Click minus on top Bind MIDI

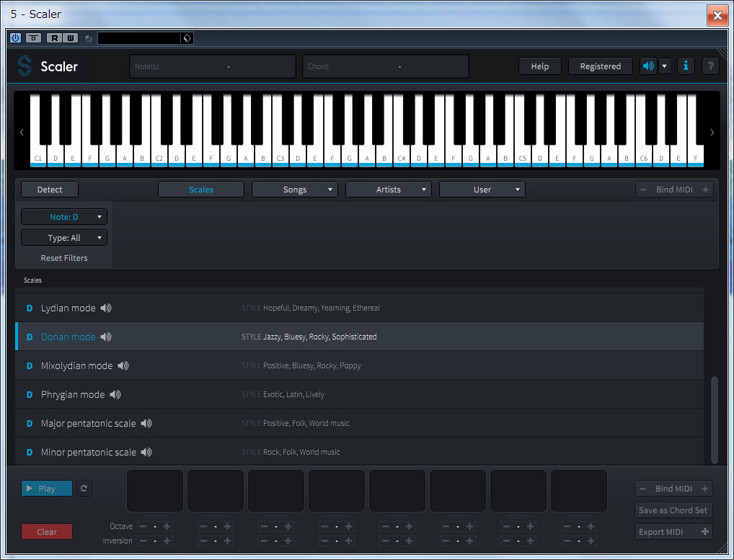pos(644,190)
